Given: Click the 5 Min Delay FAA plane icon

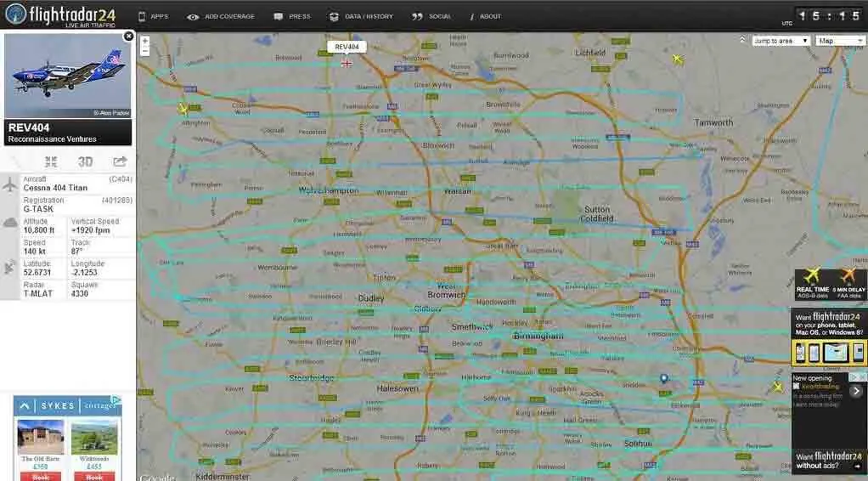Looking at the screenshot, I should (848, 275).
